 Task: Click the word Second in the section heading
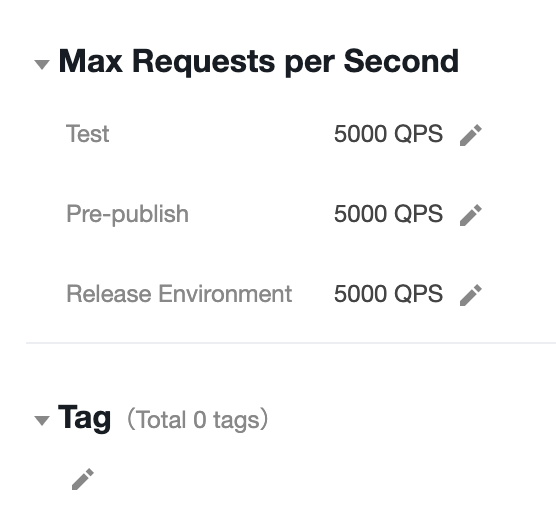pos(401,61)
